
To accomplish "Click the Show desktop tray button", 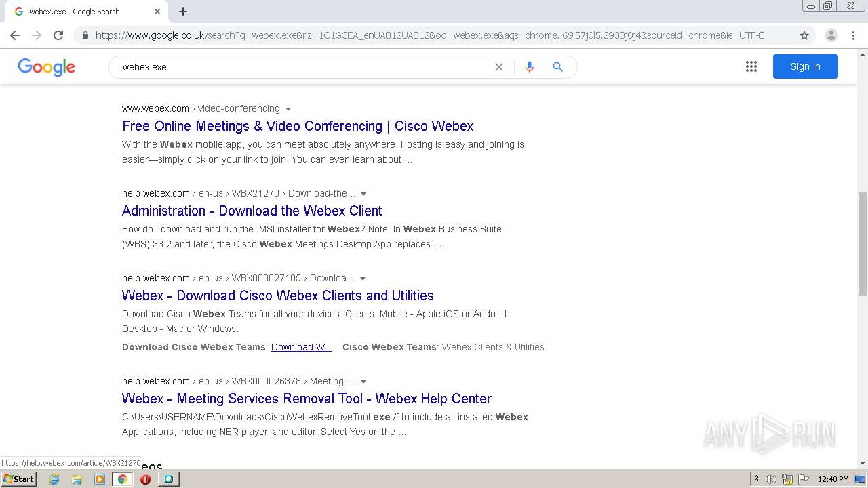I will click(861, 479).
